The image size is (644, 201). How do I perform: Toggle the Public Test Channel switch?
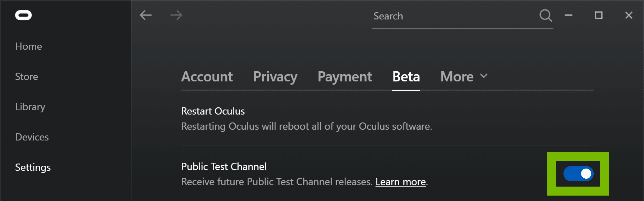pos(578,174)
